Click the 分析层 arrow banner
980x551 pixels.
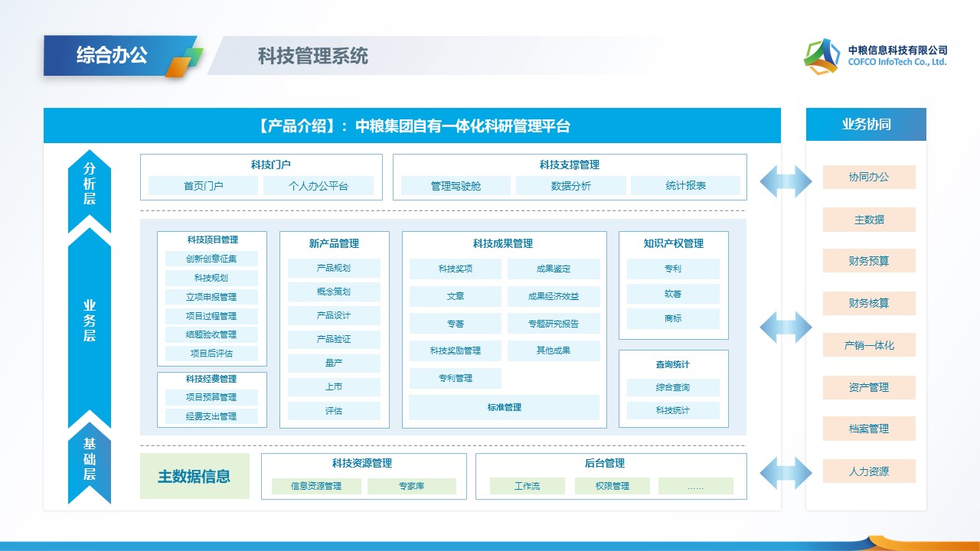[x=90, y=187]
